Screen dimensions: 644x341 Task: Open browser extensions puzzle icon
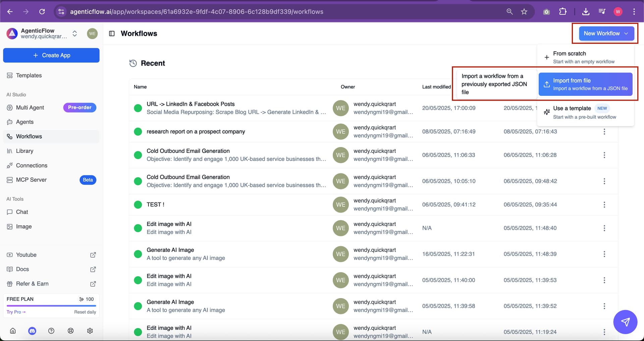[563, 12]
